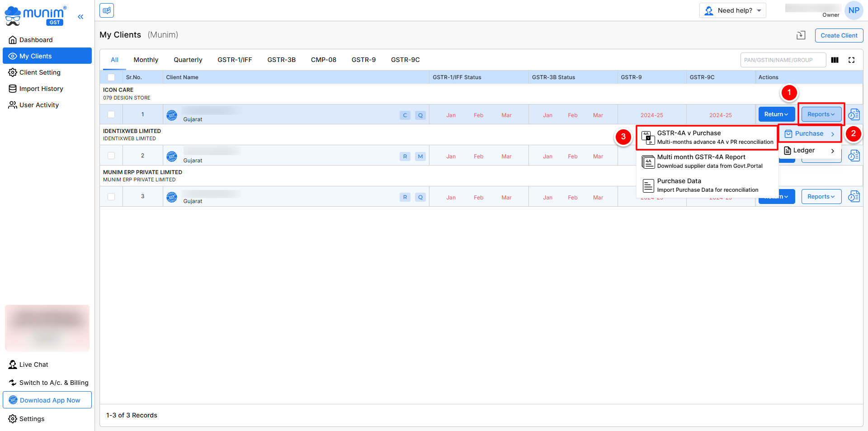Collapse the sidebar with the double-chevron icon
The image size is (868, 431).
[x=80, y=17]
